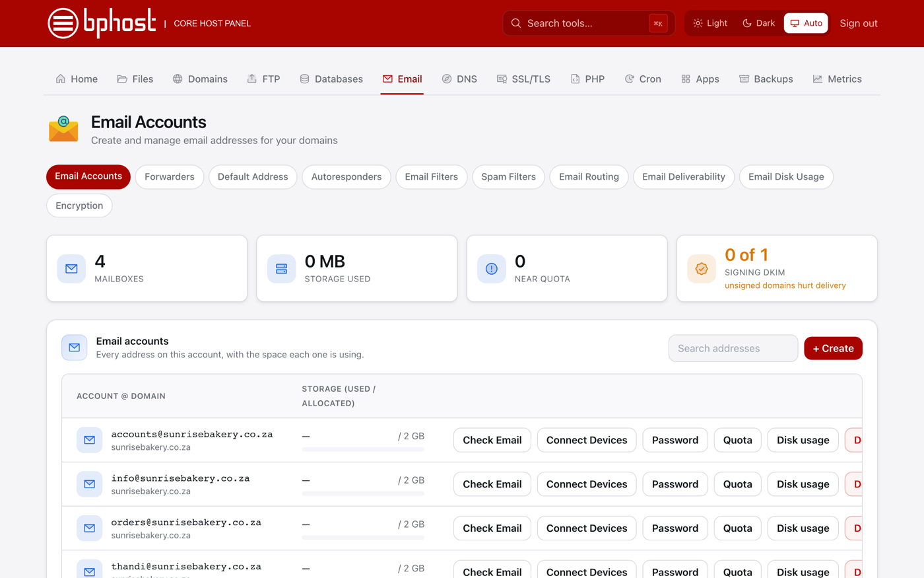Viewport: 924px width, 578px height.
Task: Connect Devices for info@sunrisebakery.co.za
Action: [587, 484]
